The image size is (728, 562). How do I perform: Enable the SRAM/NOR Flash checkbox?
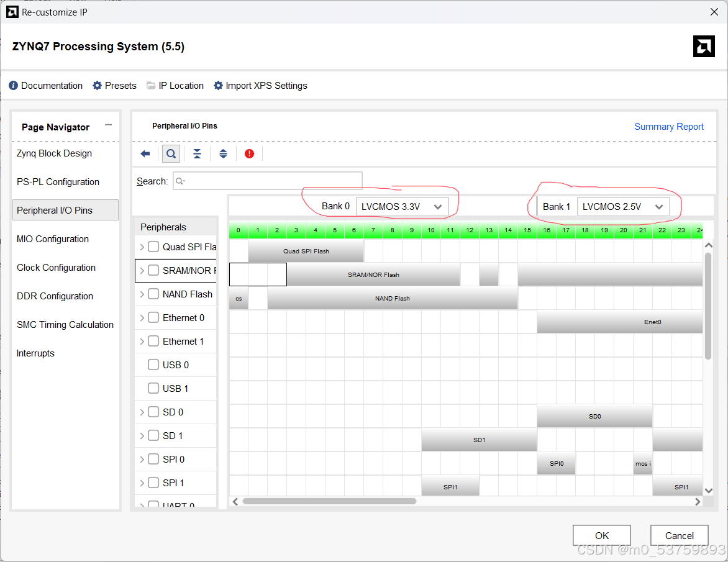coord(153,270)
